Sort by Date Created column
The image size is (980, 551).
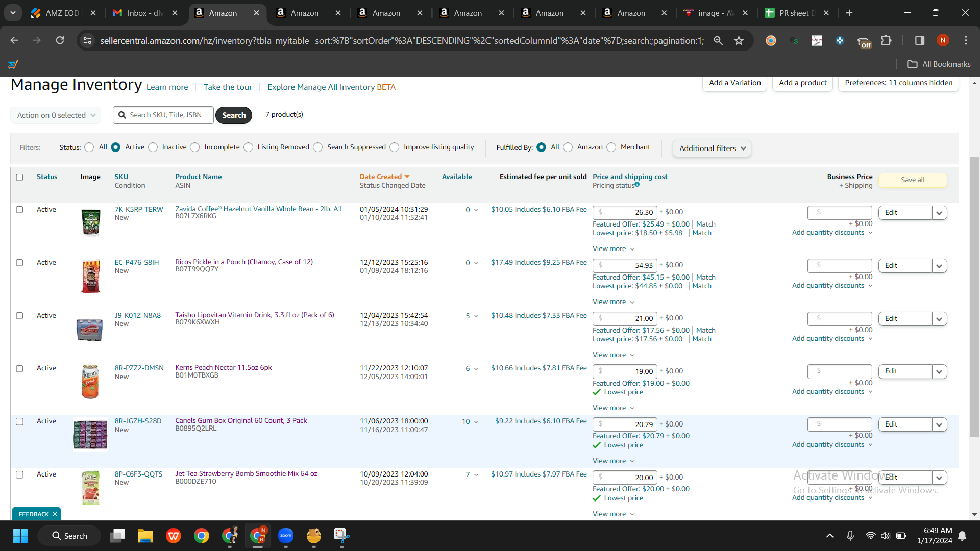tap(385, 177)
